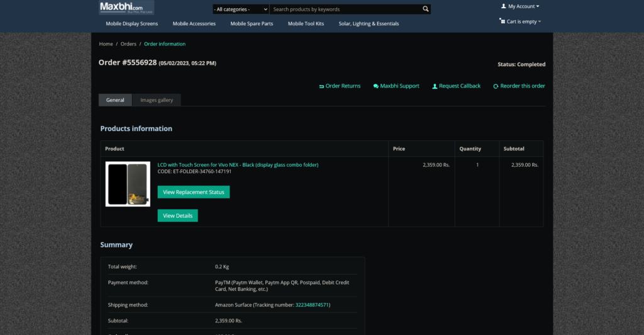The height and width of the screenshot is (335, 644).
Task: Click the search magnifier icon
Action: pos(426,9)
